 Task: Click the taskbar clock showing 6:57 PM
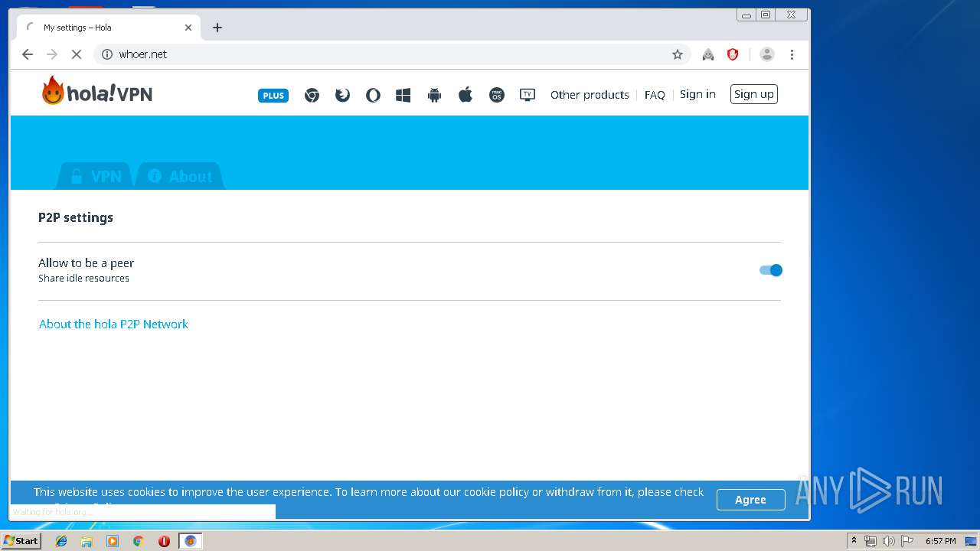click(x=941, y=541)
